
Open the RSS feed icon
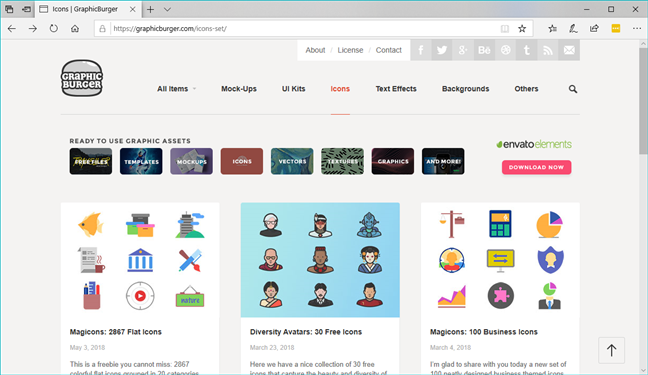pos(548,50)
